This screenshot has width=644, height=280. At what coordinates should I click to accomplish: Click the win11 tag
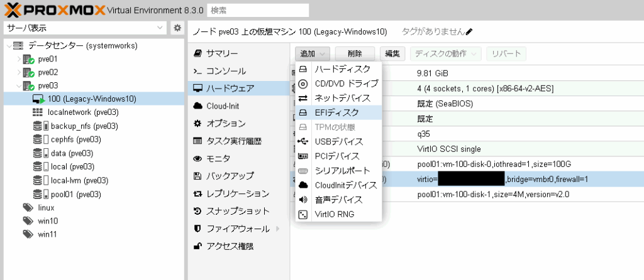(x=48, y=235)
